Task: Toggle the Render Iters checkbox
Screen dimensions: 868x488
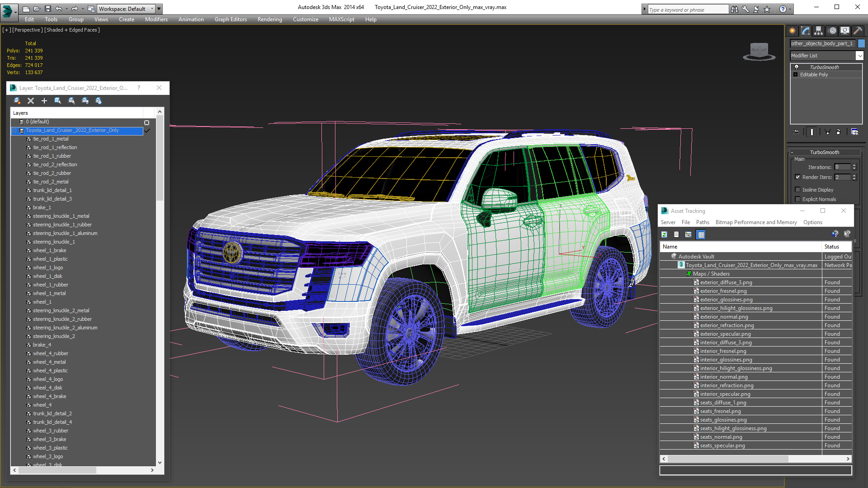Action: [x=797, y=177]
